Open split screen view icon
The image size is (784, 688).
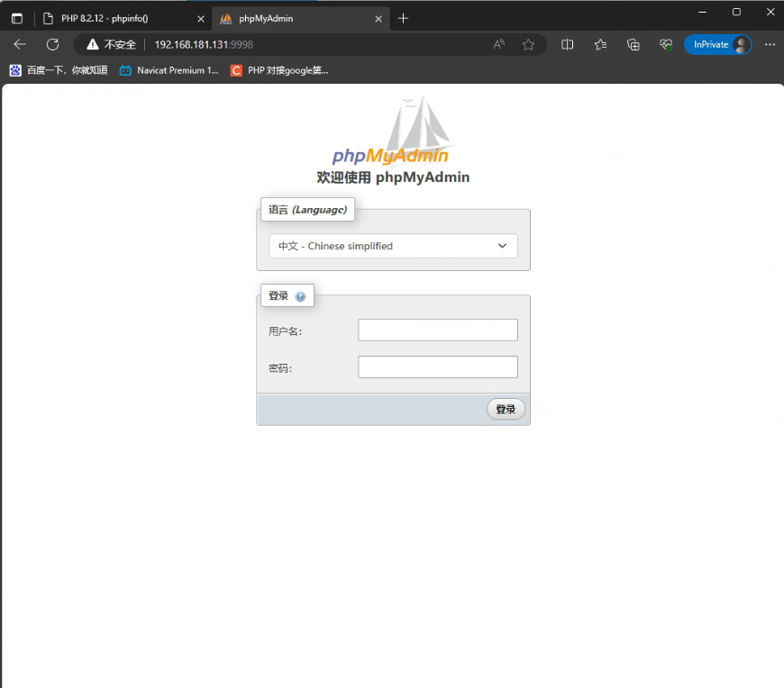[567, 44]
